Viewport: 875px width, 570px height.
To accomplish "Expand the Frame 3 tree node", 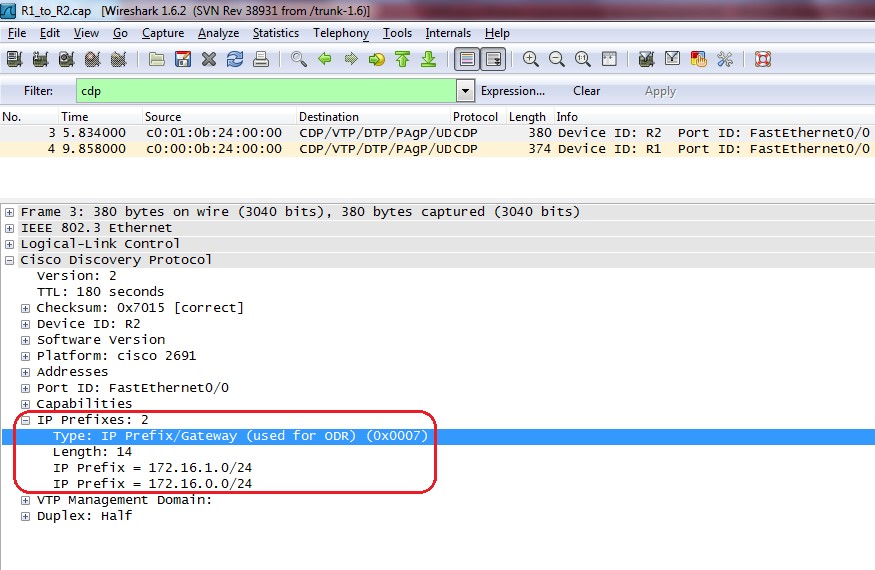I will (9, 212).
